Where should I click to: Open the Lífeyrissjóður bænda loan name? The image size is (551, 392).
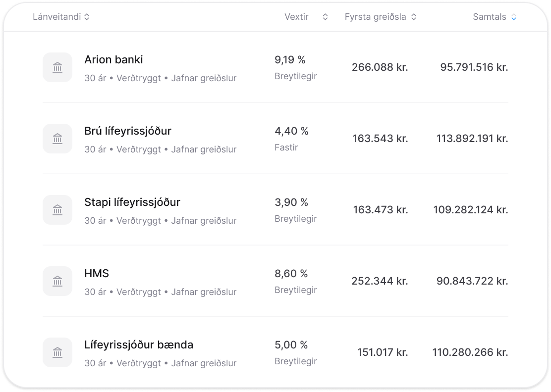(x=139, y=345)
